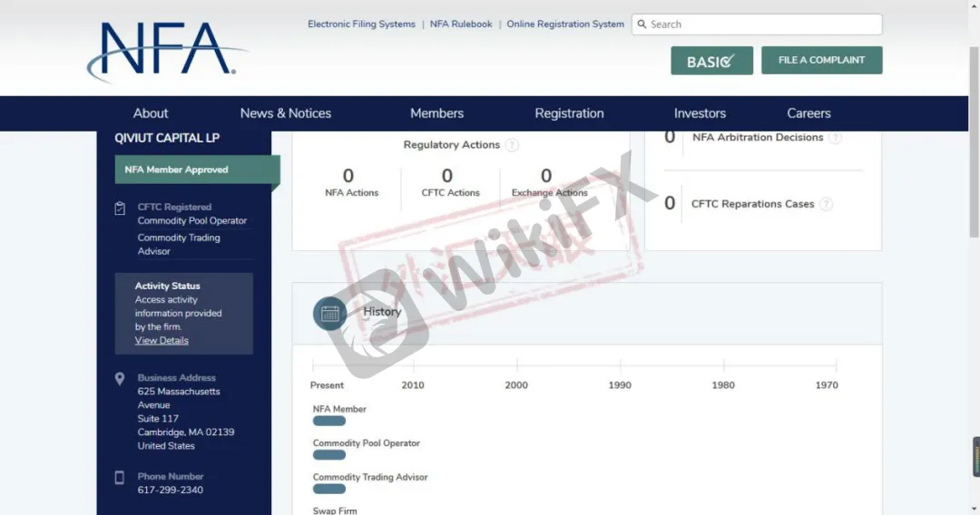Click QIVIUT CAPITAL LP firm name
The image size is (980, 515).
coord(167,139)
